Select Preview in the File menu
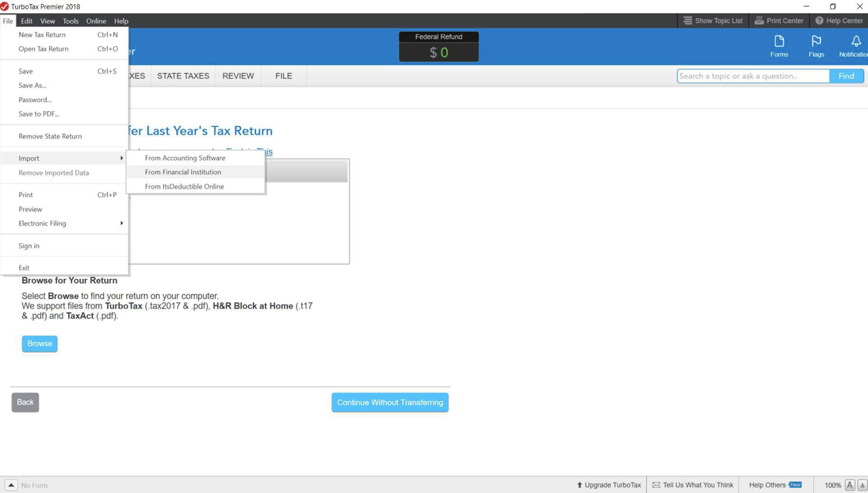This screenshot has height=493, width=868. point(64,209)
